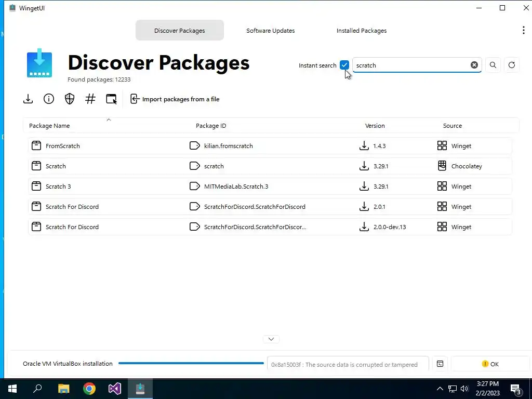Click the network icon in system tray
This screenshot has height=399, width=532.
(453, 389)
